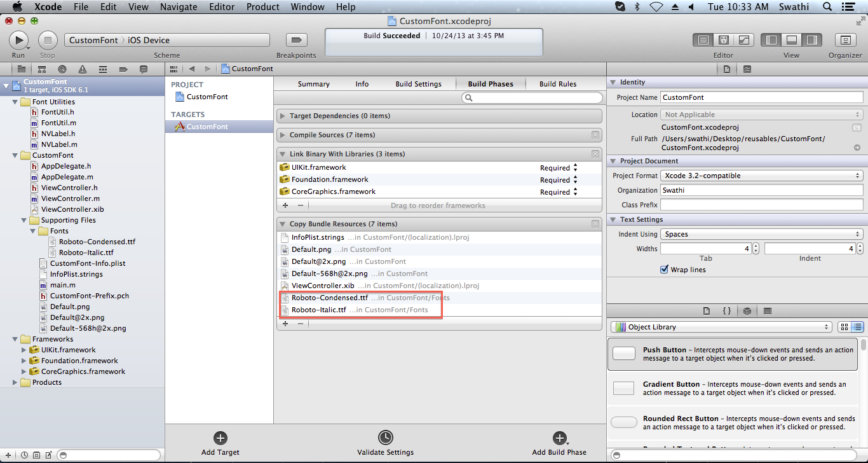868x463 pixels.
Task: Go back in editor history
Action: point(191,69)
